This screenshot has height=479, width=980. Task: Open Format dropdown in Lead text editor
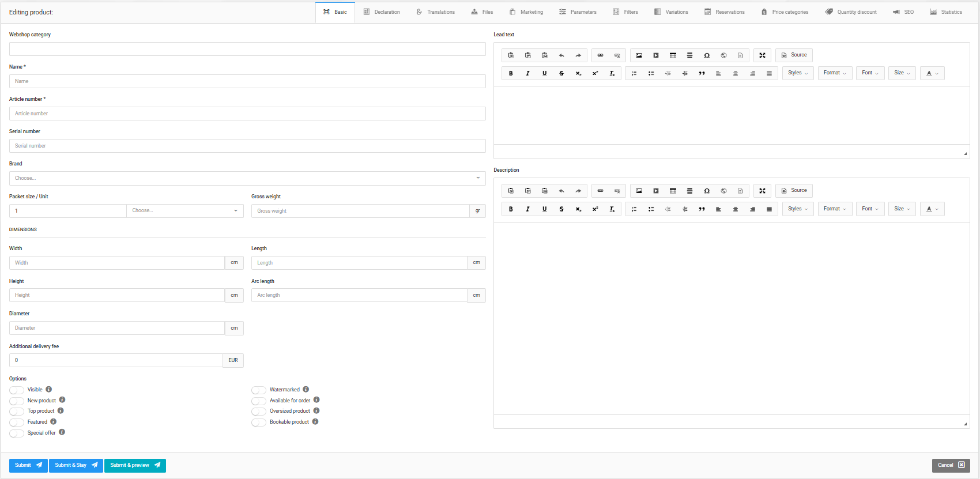(x=835, y=73)
